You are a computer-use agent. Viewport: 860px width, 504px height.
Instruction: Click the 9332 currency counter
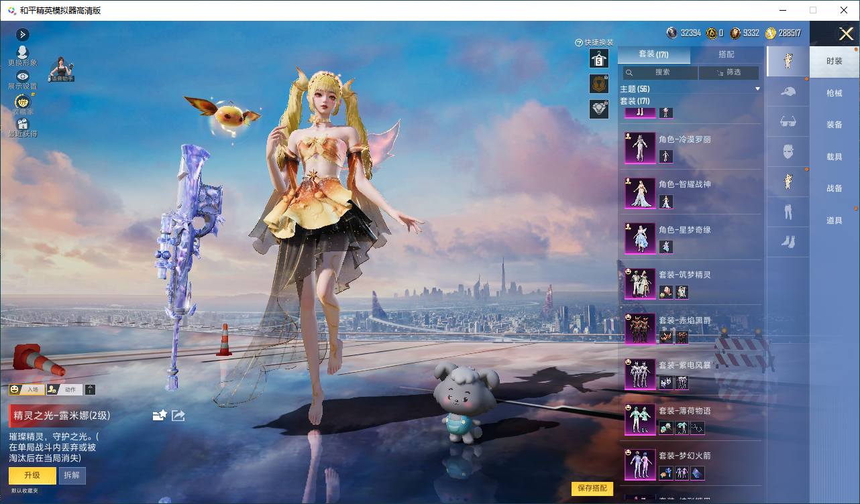pos(745,33)
